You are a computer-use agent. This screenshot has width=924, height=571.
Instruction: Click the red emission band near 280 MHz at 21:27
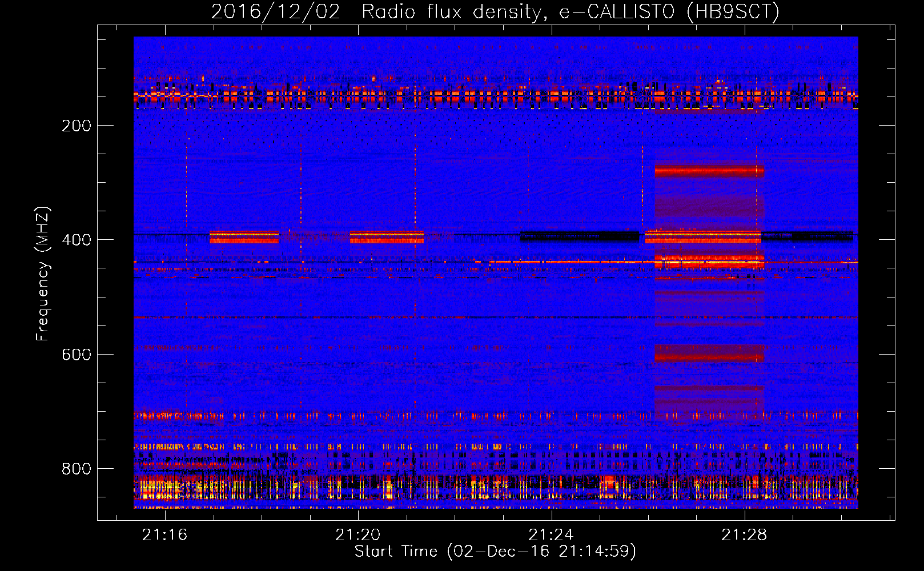pyautogui.click(x=709, y=171)
